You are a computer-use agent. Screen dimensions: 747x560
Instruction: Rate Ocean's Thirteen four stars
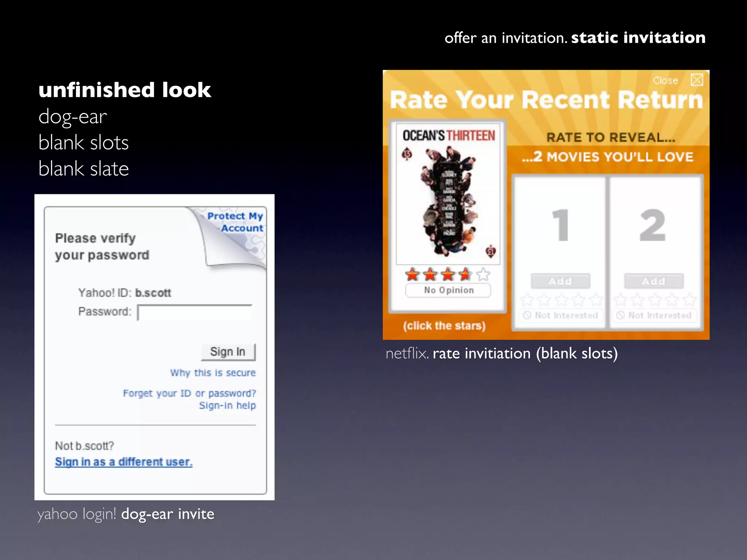coord(465,275)
